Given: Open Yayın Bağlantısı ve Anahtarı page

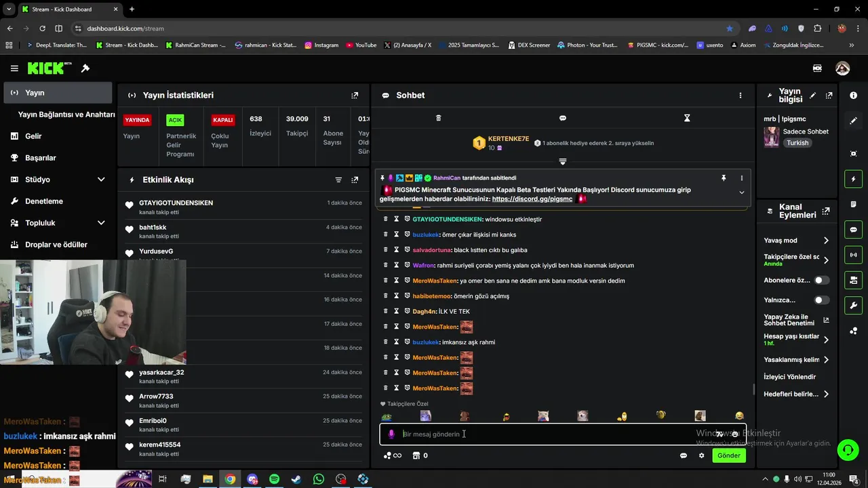Looking at the screenshot, I should [x=66, y=115].
